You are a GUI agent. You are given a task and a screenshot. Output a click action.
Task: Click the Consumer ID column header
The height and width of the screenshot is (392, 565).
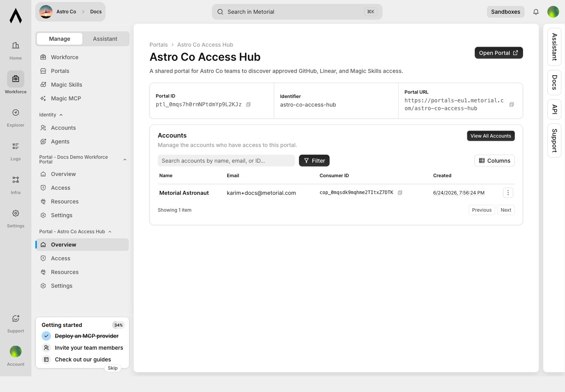point(334,176)
